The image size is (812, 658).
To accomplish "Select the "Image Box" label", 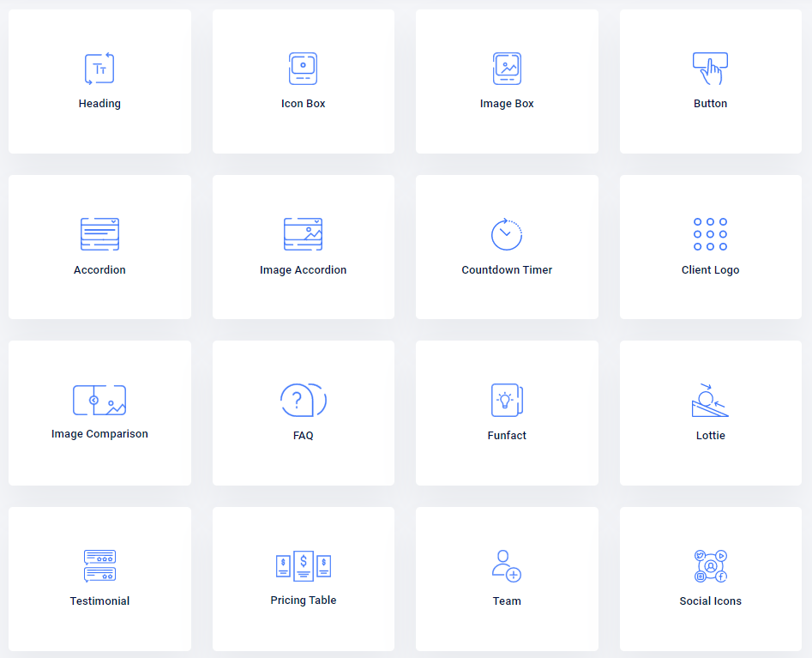I will click(x=507, y=104).
